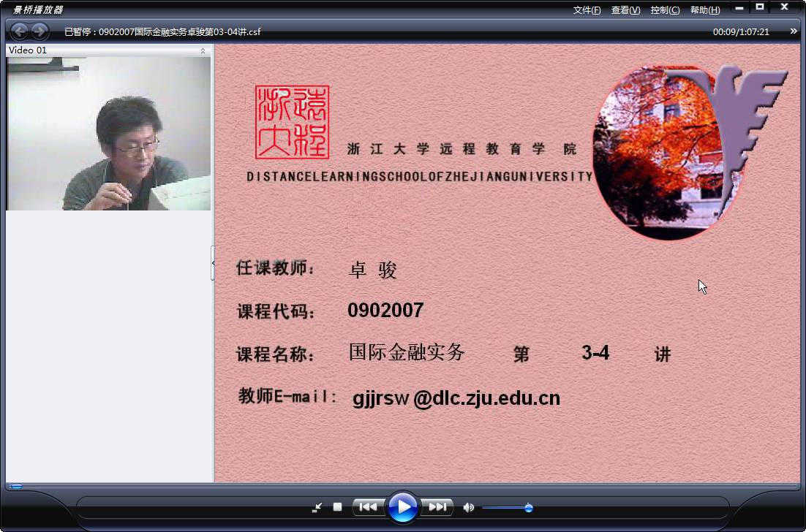Click the 00:09/1:07:21 playback time
806x532 pixels.
point(741,32)
